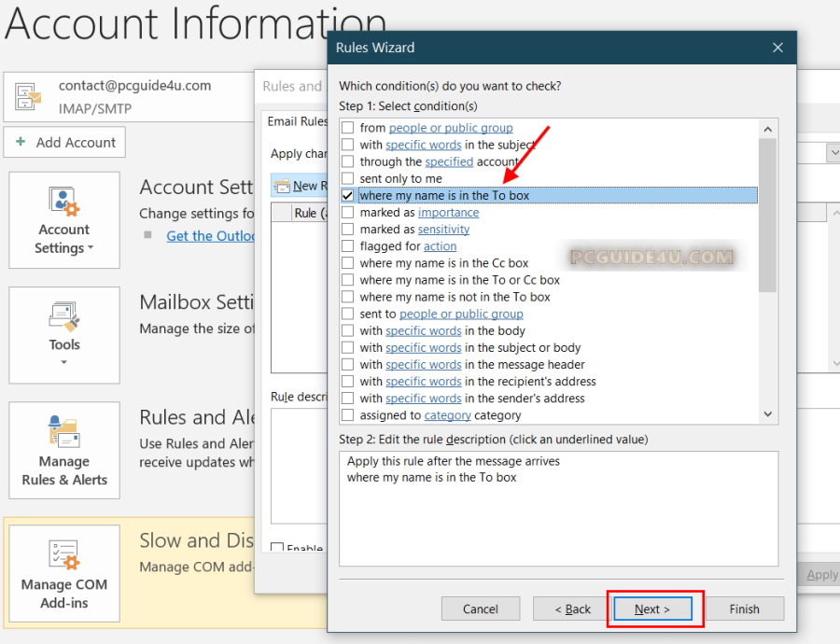
Task: Go back with the Back button
Action: click(x=573, y=609)
